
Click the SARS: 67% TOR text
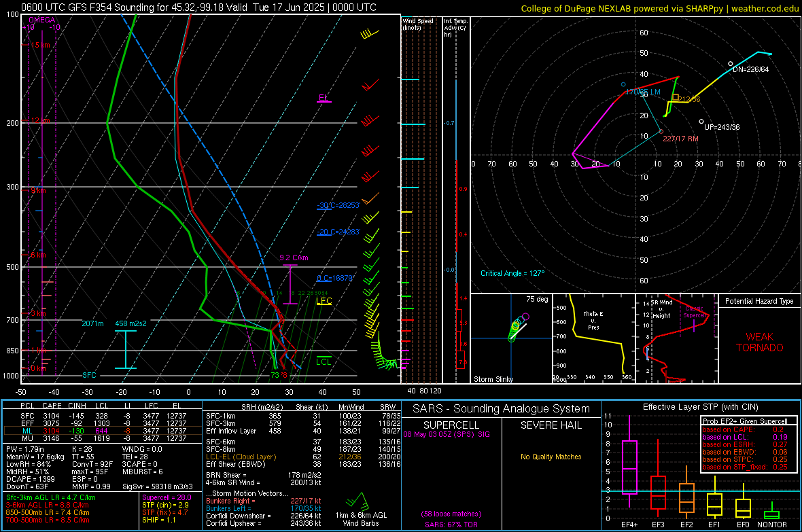click(451, 525)
